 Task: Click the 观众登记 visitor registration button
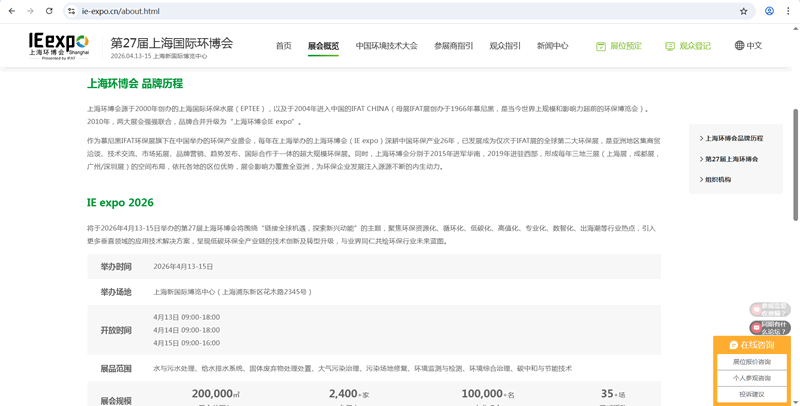(x=688, y=46)
